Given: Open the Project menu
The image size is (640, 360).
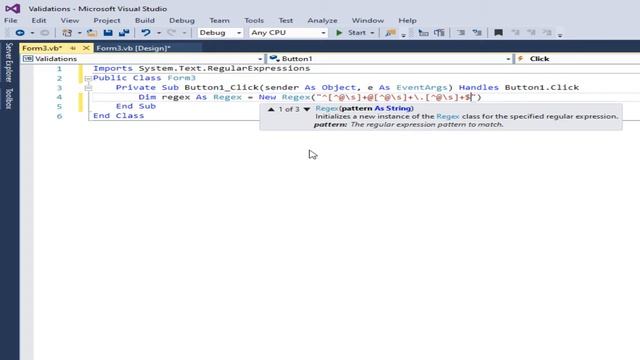Looking at the screenshot, I should click(x=107, y=20).
